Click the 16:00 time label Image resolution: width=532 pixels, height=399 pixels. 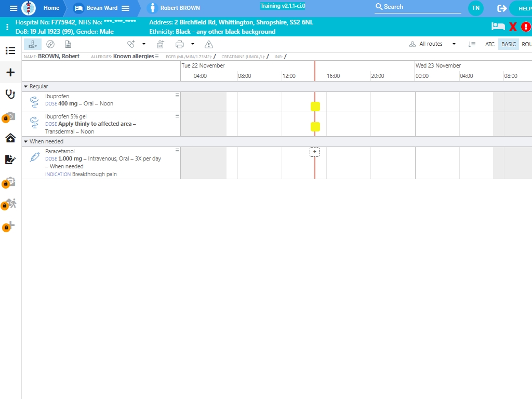(333, 76)
